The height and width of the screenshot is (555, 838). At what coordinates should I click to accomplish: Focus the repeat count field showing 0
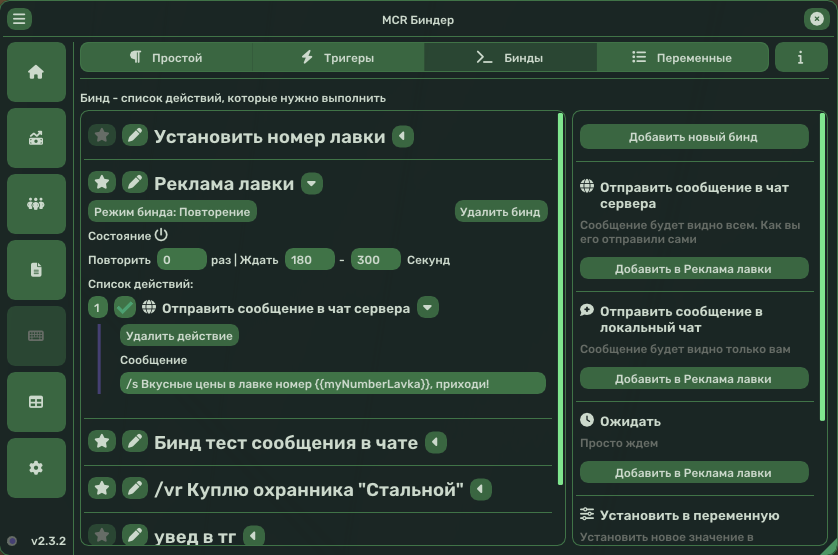[x=182, y=260]
